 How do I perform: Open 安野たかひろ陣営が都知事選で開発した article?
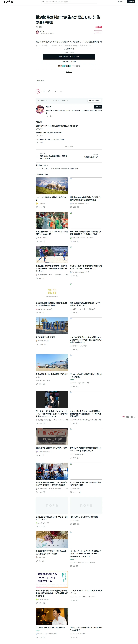point(86,450)
